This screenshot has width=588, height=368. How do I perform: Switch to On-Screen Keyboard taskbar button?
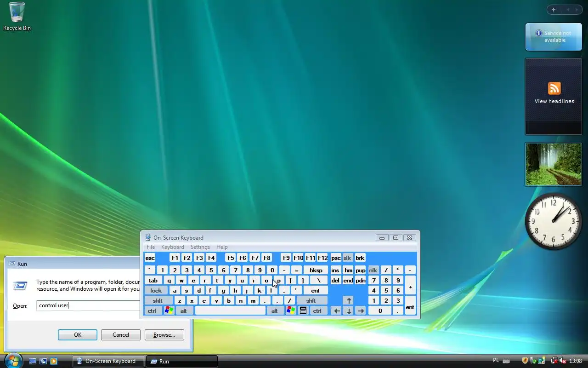[108, 361]
